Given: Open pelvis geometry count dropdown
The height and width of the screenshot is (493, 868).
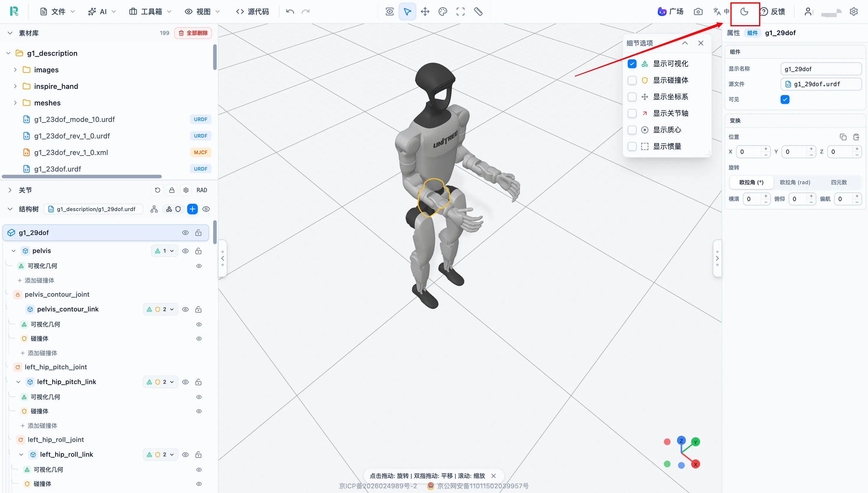Looking at the screenshot, I should (164, 251).
